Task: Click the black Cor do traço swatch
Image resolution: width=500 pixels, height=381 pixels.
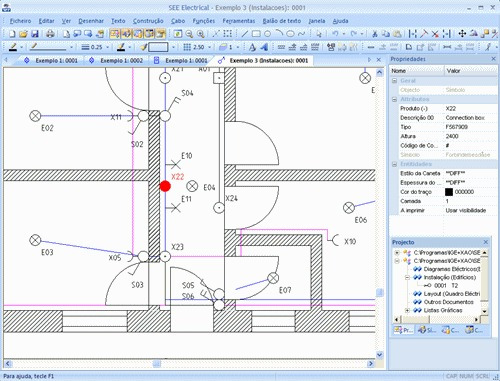Action: point(449,192)
